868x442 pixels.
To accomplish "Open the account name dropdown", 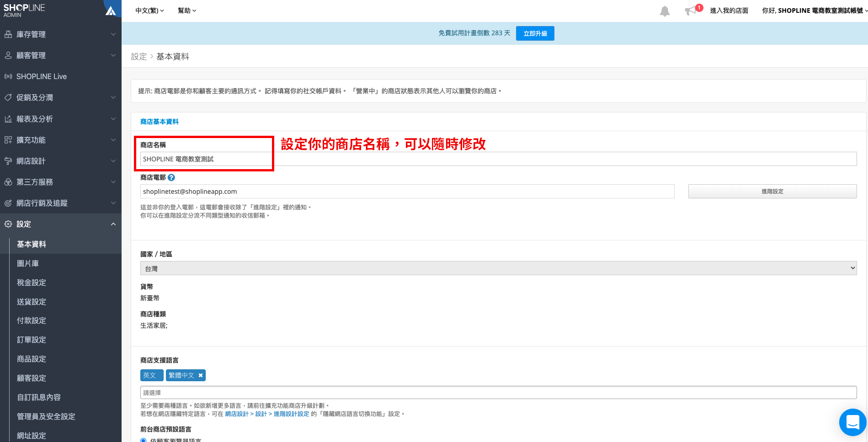I will 815,11.
